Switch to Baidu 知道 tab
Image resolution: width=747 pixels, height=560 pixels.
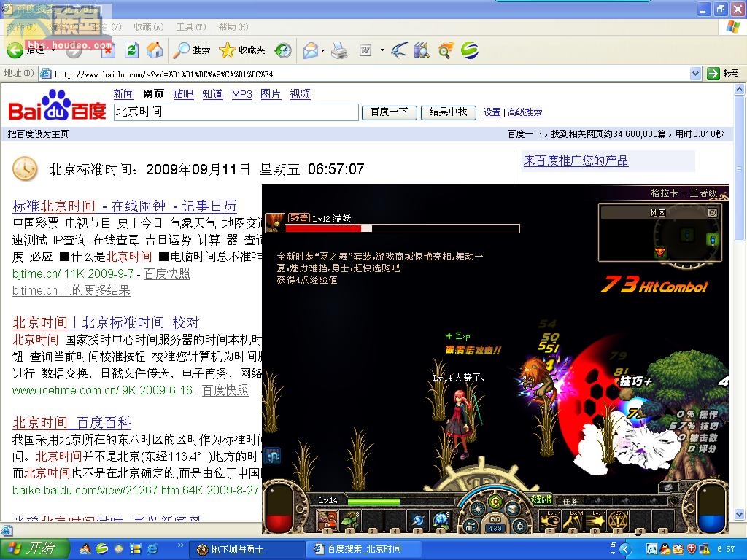click(x=212, y=94)
